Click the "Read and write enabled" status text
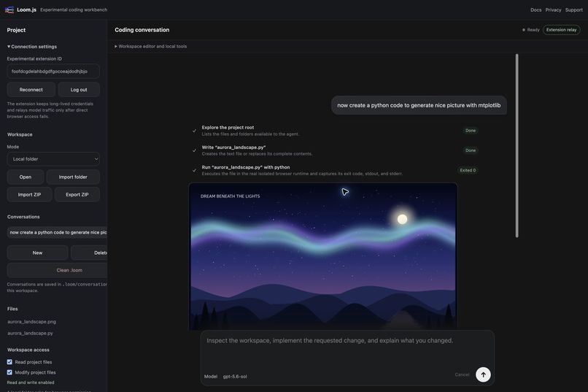Image resolution: width=588 pixels, height=392 pixels. pos(31,383)
